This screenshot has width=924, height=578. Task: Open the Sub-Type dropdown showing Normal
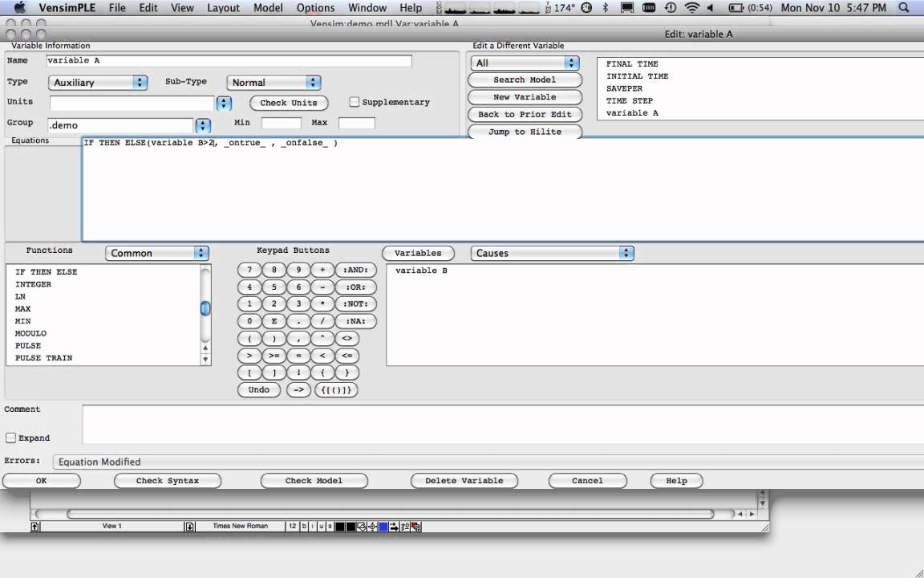tap(274, 83)
